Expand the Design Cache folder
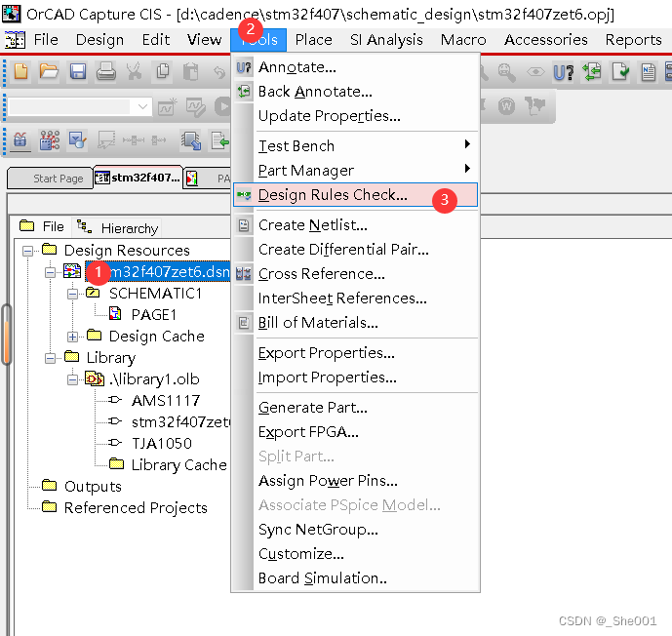Viewport: 672px width, 636px height. [72, 337]
